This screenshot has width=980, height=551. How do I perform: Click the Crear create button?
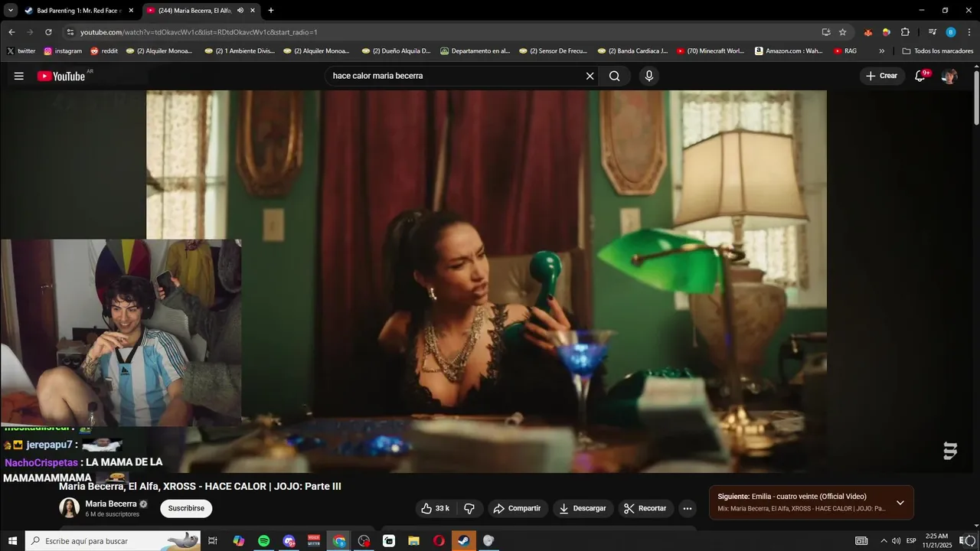(x=881, y=76)
